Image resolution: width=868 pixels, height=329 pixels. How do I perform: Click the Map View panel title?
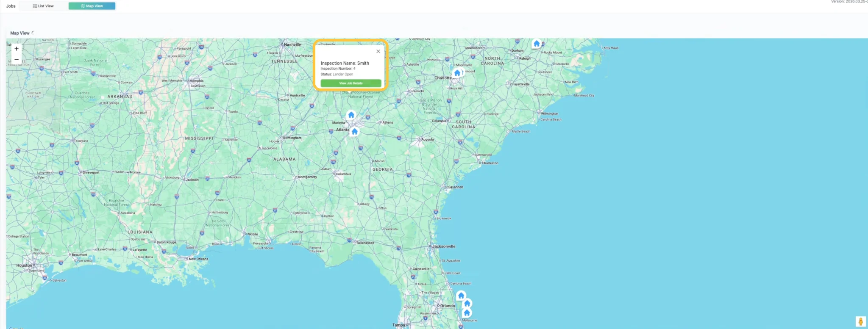pos(20,33)
